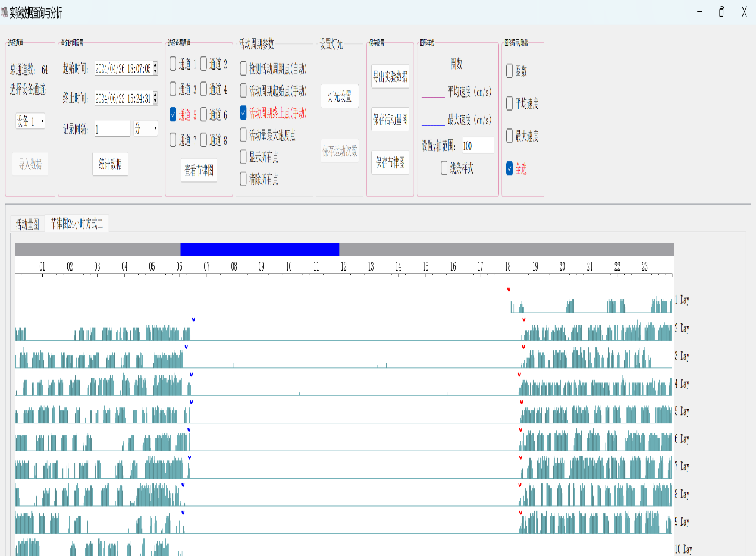Expand the 分 interval unit dropdown
756x556 pixels.
click(146, 128)
